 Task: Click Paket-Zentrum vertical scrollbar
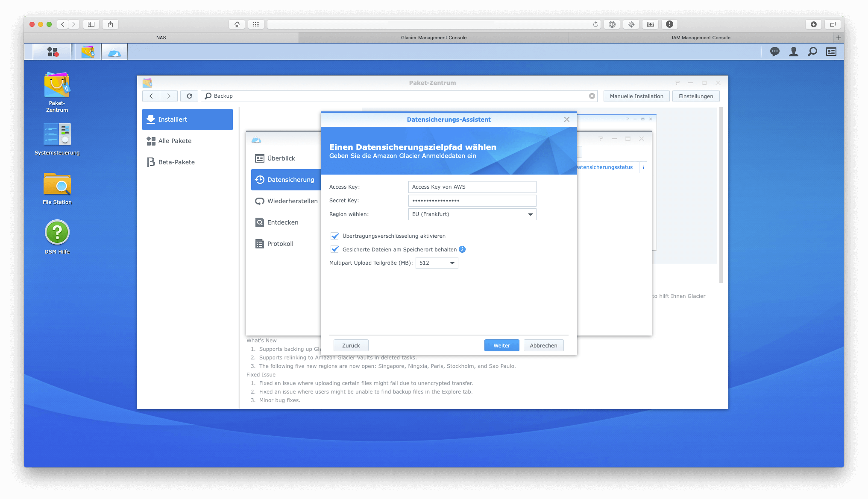point(721,195)
